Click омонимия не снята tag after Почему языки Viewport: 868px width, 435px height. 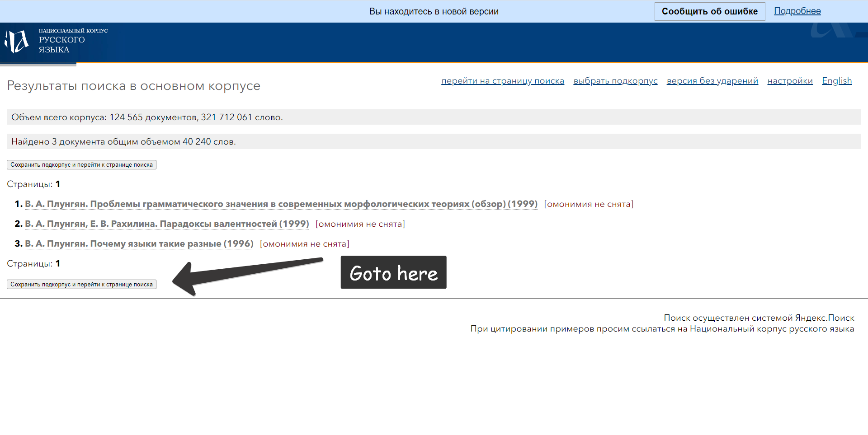point(305,244)
